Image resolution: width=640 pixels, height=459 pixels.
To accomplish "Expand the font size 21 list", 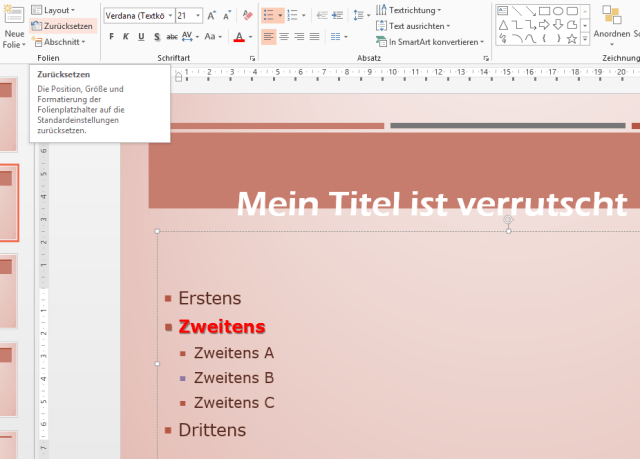I will [x=198, y=16].
